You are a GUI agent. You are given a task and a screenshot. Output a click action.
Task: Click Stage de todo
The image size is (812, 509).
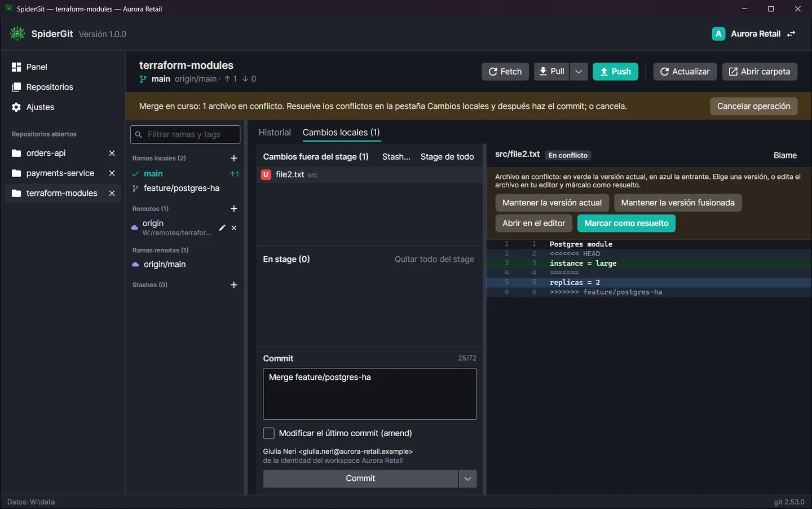coord(447,157)
